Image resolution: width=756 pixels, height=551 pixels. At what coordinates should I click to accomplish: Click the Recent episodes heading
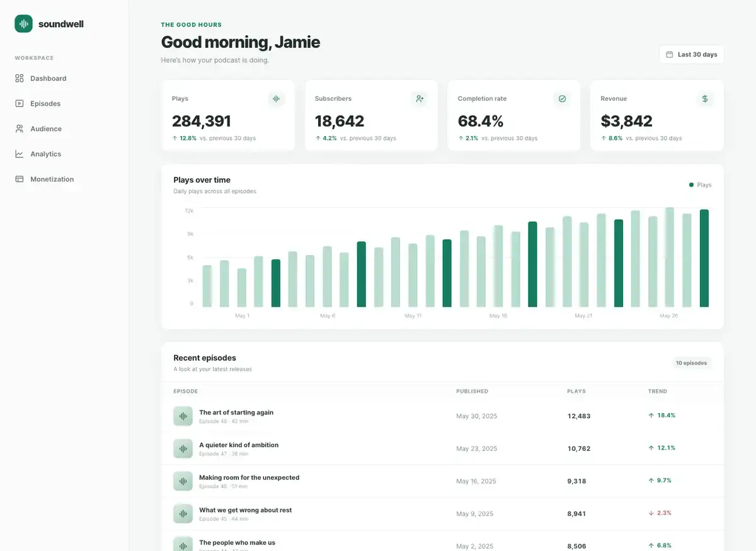[x=205, y=358]
